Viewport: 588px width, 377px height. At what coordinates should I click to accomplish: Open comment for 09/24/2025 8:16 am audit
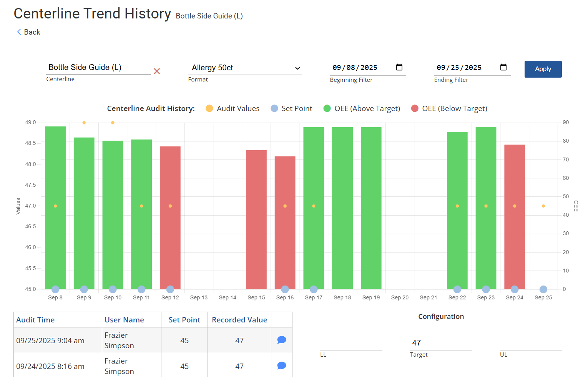(281, 366)
